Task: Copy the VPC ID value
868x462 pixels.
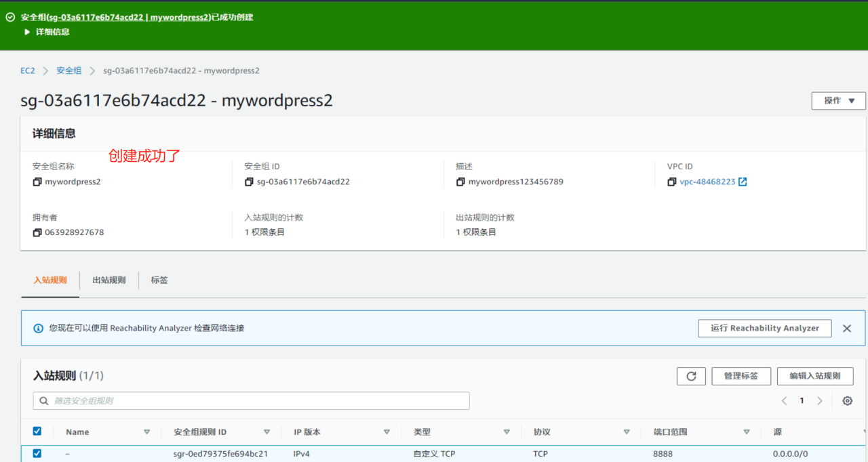Action: click(x=672, y=182)
